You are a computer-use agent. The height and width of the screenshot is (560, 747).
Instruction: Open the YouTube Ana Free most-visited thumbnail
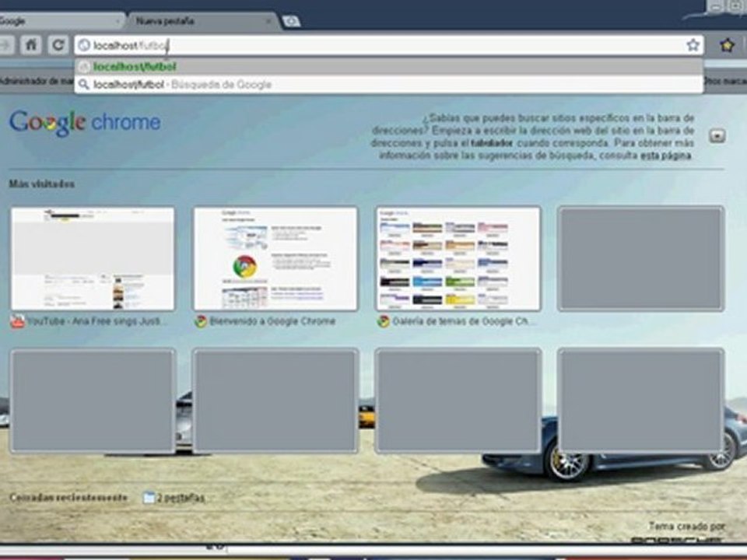tap(93, 258)
